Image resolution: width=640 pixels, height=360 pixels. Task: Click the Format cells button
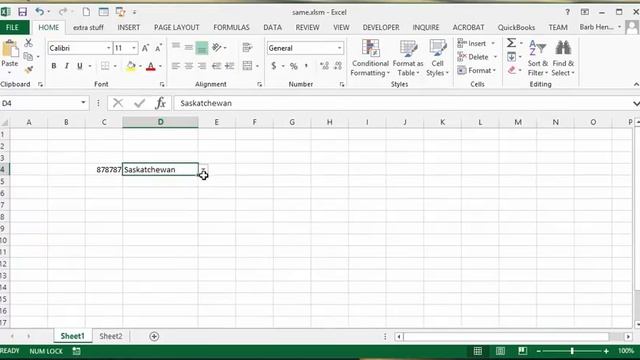click(x=476, y=70)
